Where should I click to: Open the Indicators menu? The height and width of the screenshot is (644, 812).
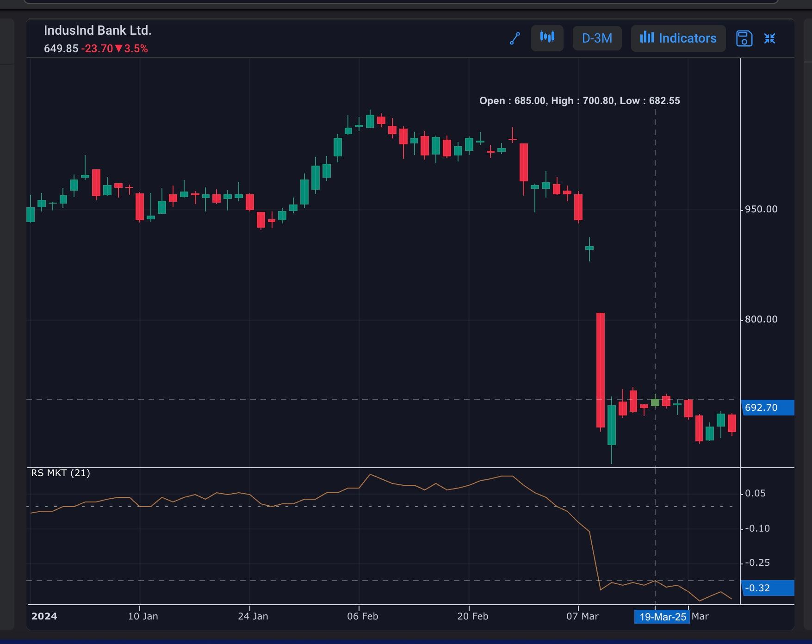click(x=678, y=38)
